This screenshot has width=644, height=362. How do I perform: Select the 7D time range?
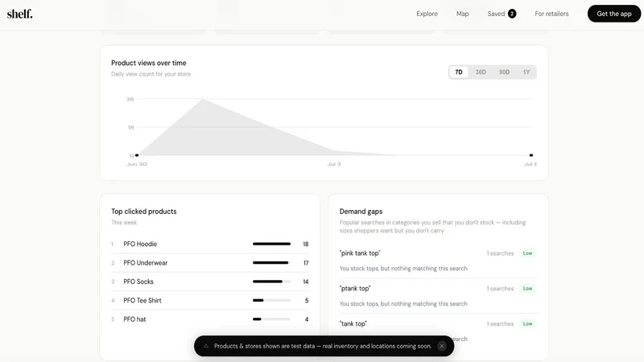[x=459, y=72]
